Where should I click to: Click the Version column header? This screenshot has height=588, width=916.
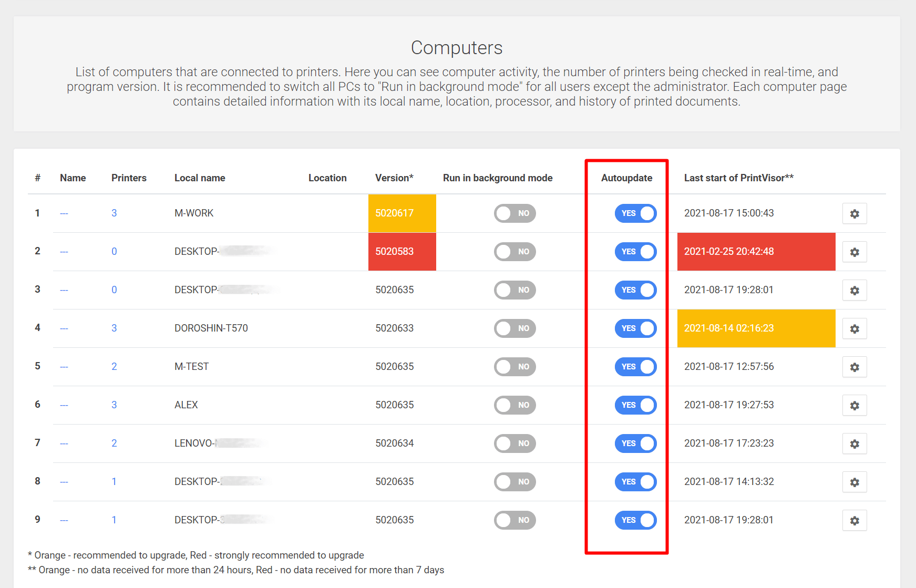tap(394, 178)
